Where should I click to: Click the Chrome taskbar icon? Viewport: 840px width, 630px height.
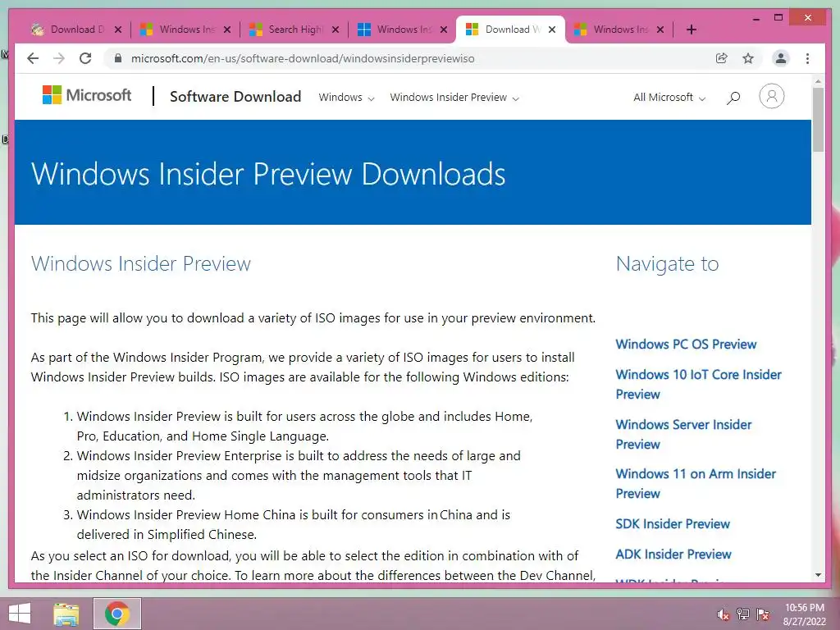tap(117, 614)
